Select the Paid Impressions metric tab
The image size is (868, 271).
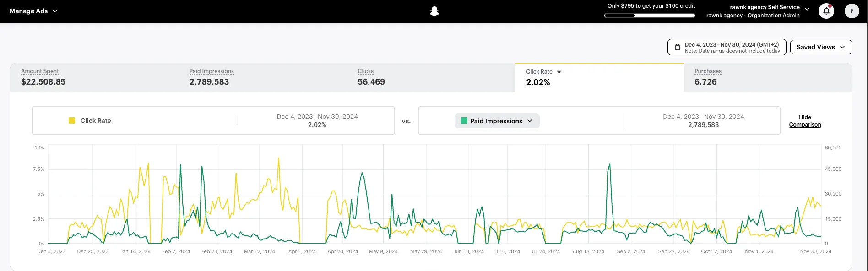[262, 77]
